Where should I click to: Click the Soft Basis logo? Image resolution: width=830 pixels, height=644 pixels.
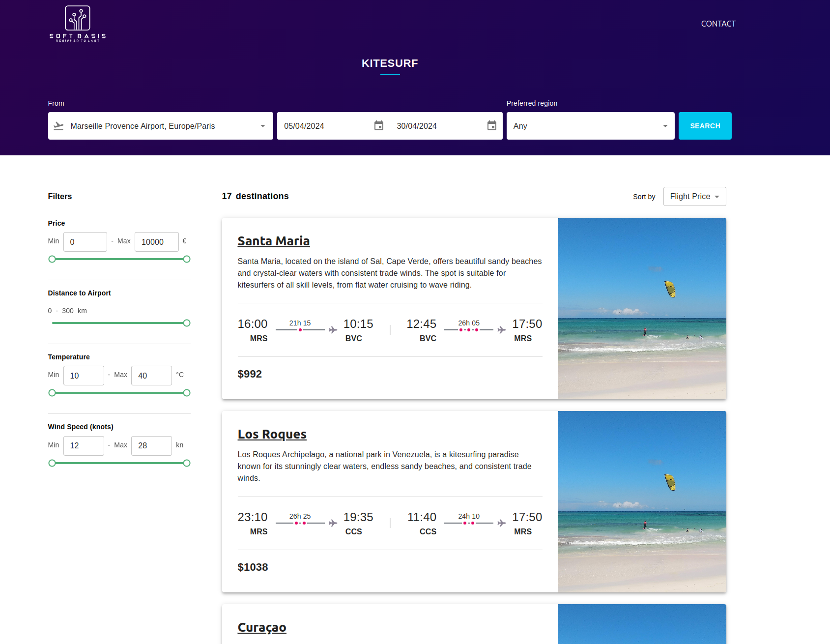pyautogui.click(x=78, y=24)
